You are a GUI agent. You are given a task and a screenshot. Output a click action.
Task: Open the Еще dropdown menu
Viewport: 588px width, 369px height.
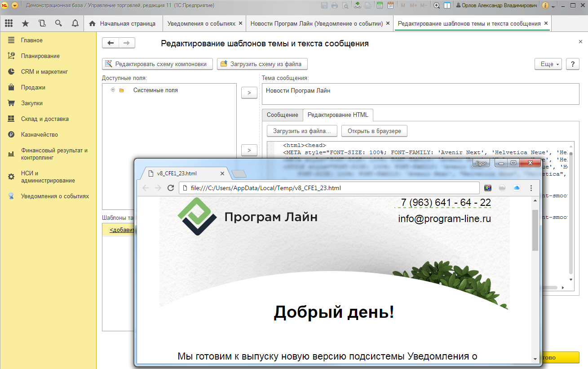point(548,64)
